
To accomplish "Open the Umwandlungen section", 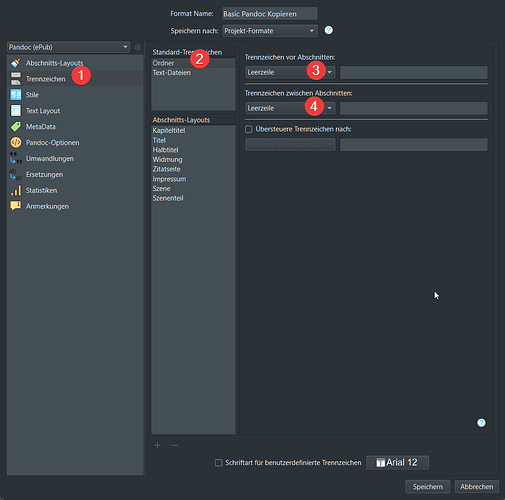I will pyautogui.click(x=75, y=159).
